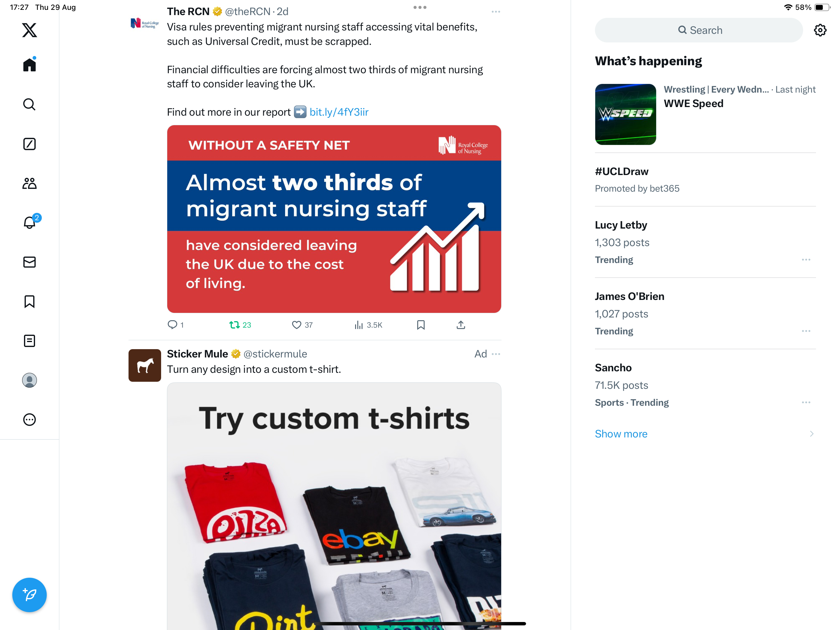The image size is (840, 630).
Task: Open more options on Sticker Mule ad
Action: pos(496,354)
